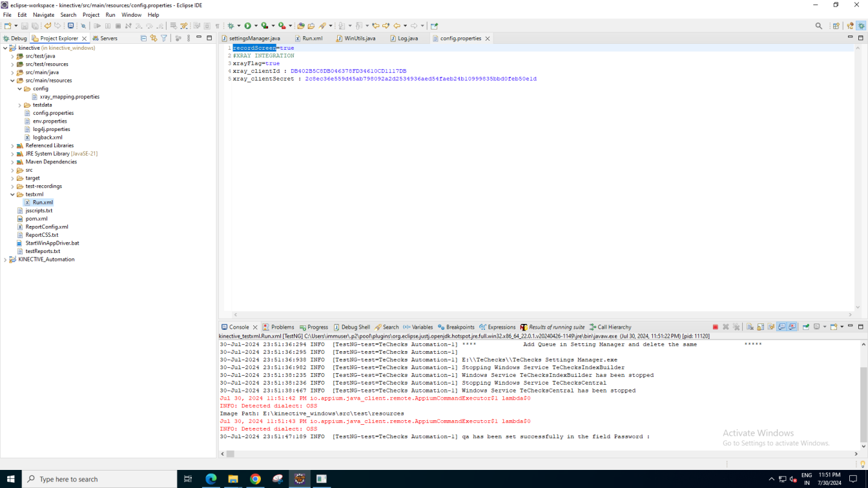The width and height of the screenshot is (868, 488).
Task: Click the Pin Console icon
Action: 806,327
